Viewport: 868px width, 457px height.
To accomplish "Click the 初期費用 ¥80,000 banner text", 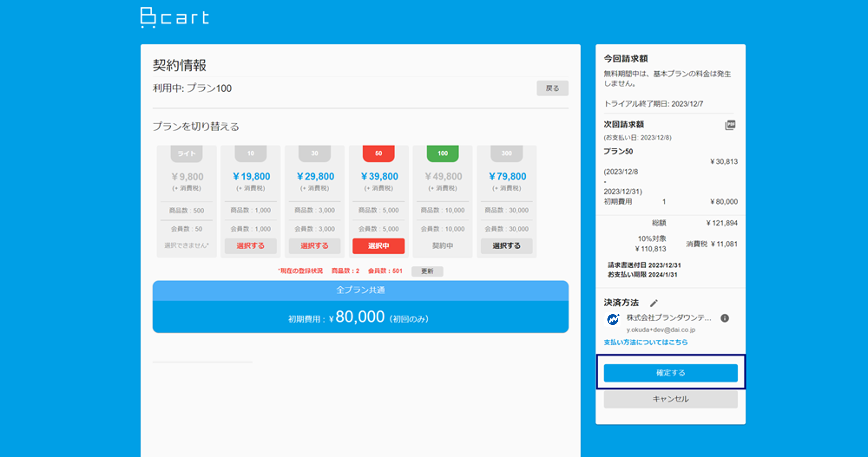I will 358,317.
